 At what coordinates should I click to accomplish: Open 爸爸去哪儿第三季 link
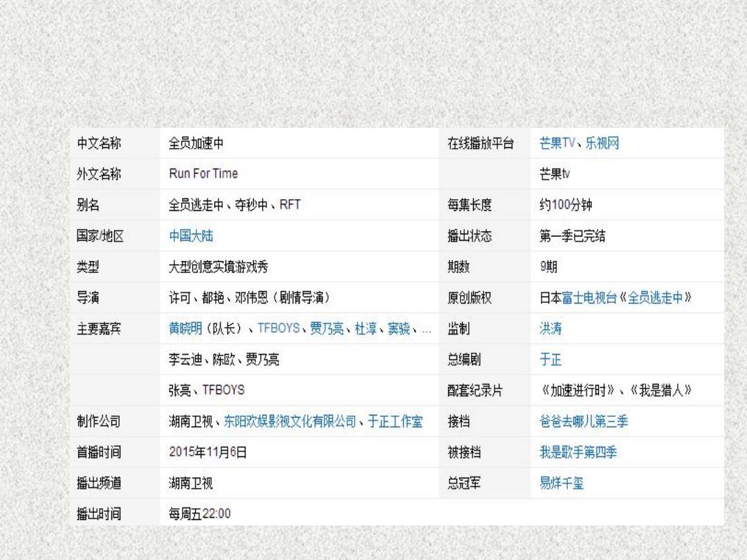click(584, 422)
